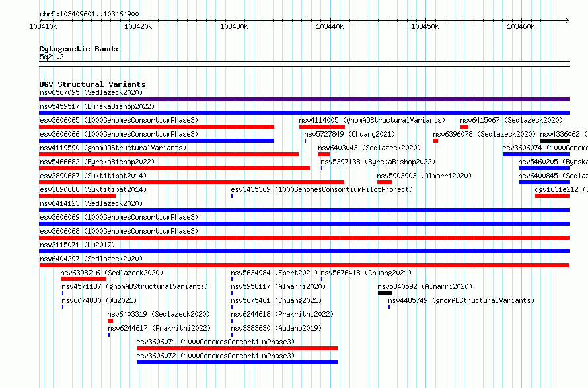
Task: Click the 5q21.2 cytogenetic band label
Action: click(x=52, y=57)
